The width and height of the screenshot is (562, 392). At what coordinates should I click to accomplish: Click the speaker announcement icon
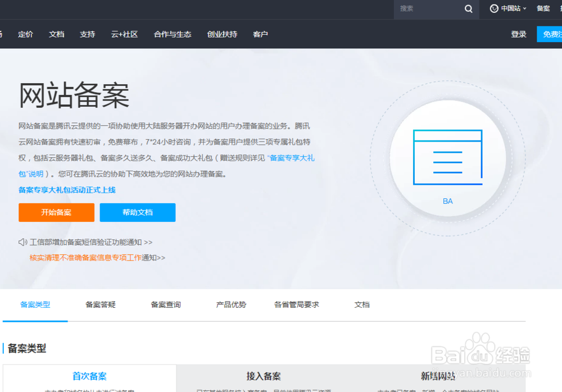pyautogui.click(x=22, y=242)
